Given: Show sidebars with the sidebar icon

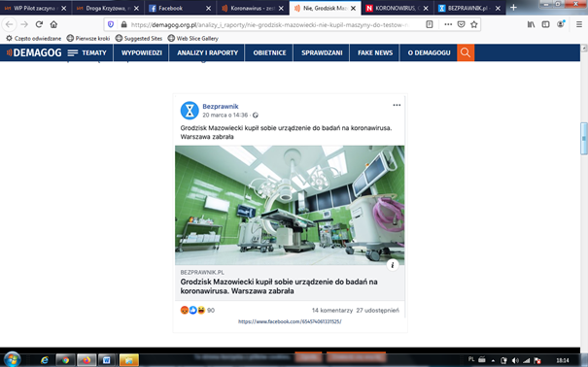Looking at the screenshot, I should point(545,24).
